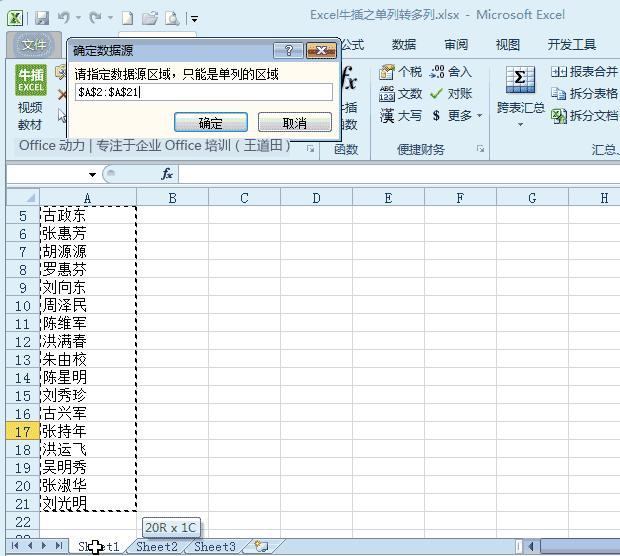Click the Excel application icon in title bar
This screenshot has height=556, width=620.
pyautogui.click(x=15, y=18)
